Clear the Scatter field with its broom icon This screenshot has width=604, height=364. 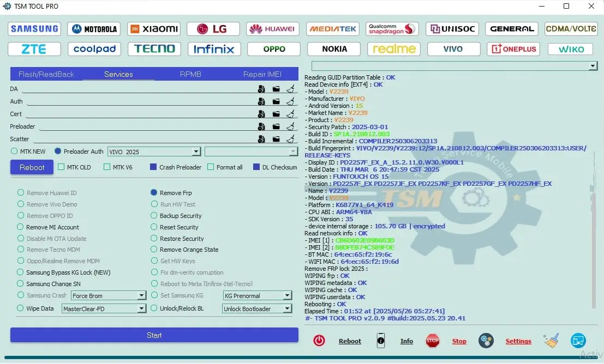(x=290, y=139)
